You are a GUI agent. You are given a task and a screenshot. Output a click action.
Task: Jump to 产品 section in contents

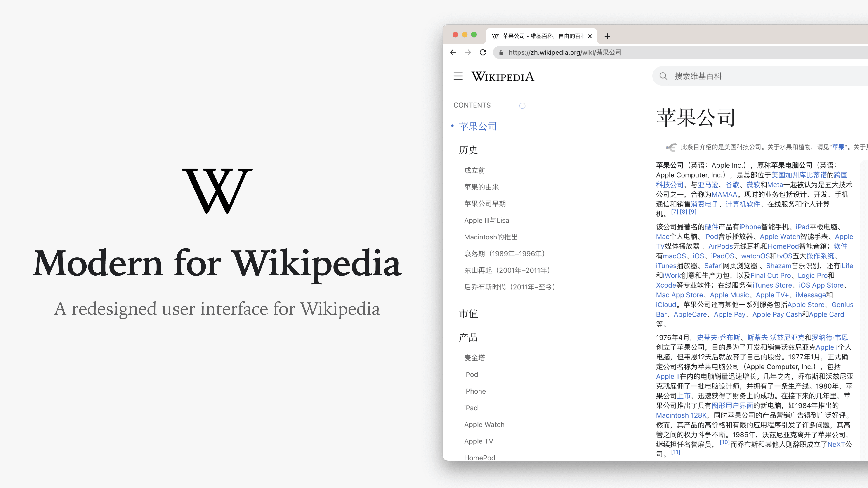468,338
